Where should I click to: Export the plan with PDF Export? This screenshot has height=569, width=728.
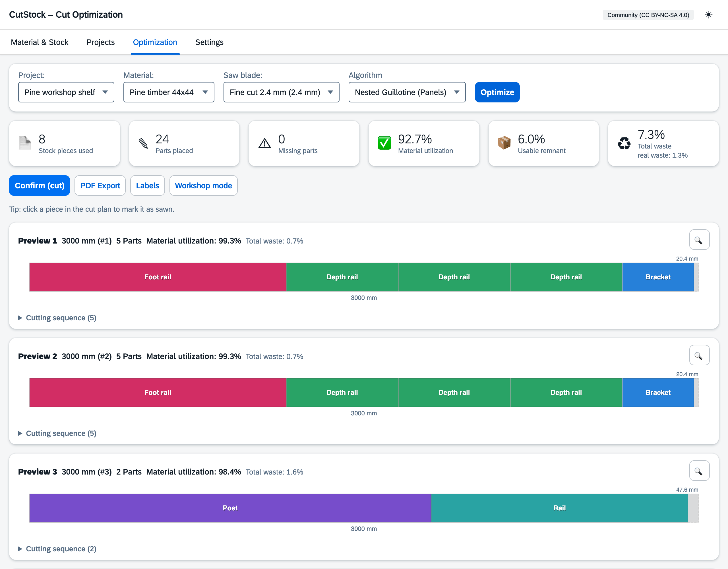pos(100,185)
